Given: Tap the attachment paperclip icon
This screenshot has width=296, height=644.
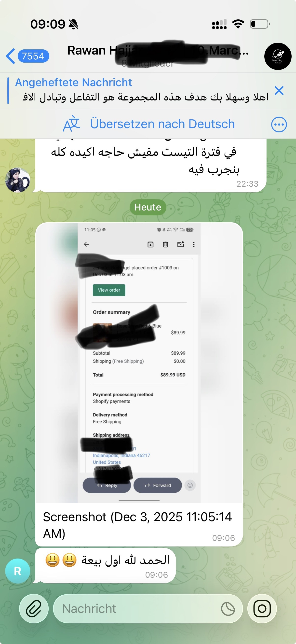Looking at the screenshot, I should 34,608.
